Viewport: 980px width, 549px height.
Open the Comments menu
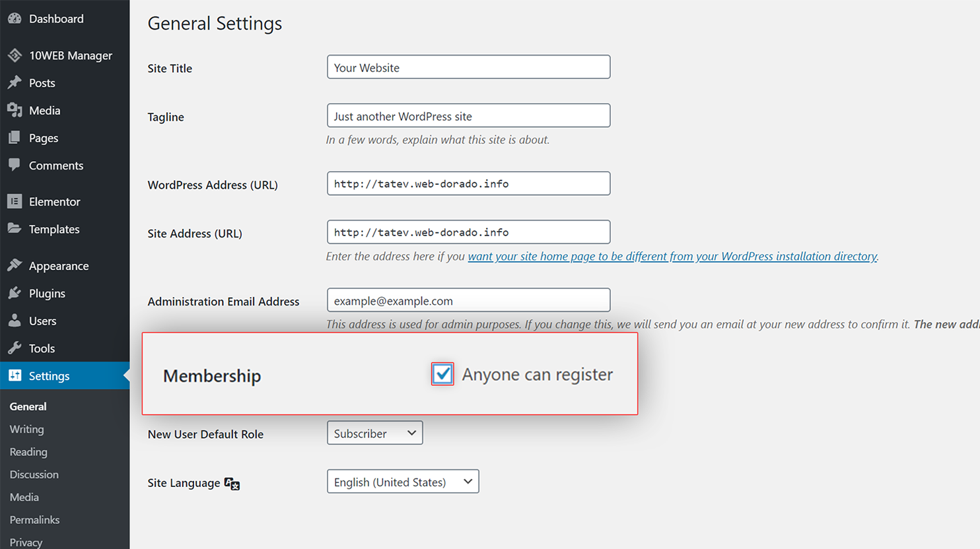tap(65, 165)
